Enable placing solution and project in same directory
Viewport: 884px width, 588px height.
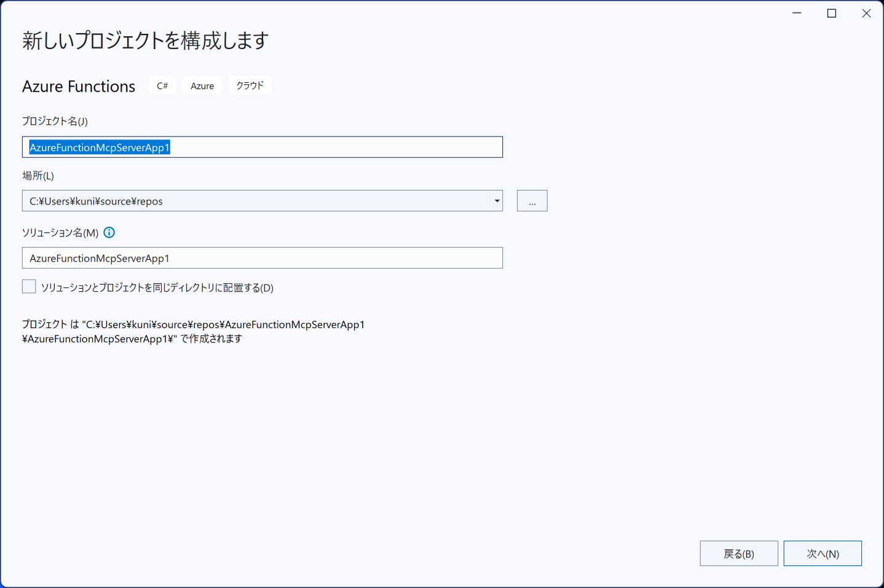[x=29, y=286]
